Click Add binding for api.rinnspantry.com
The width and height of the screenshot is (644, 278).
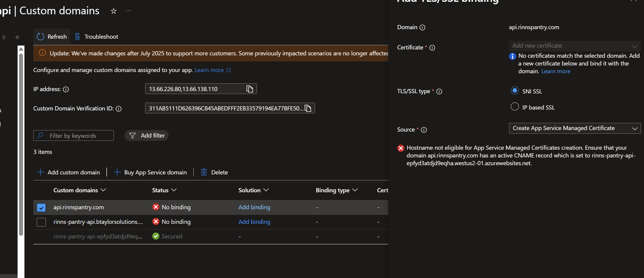point(254,207)
